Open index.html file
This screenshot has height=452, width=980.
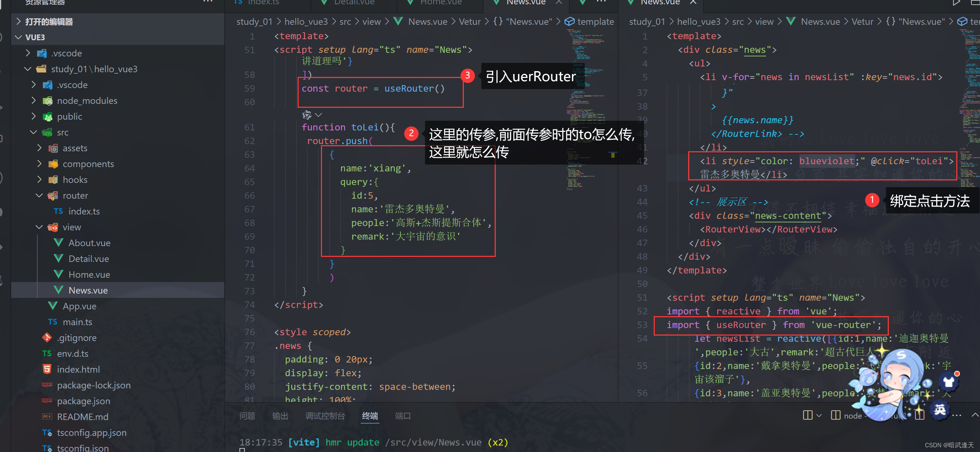tap(78, 369)
